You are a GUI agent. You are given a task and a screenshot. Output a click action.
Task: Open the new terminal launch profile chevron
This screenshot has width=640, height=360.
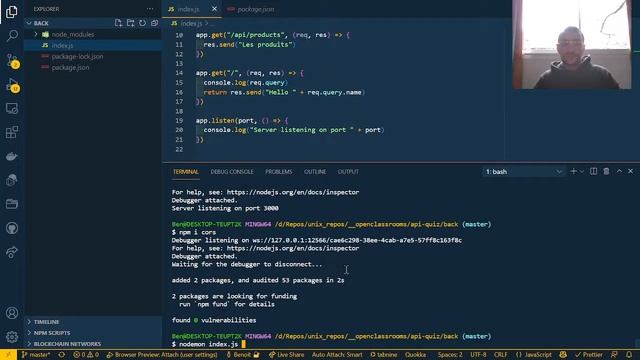pos(582,171)
